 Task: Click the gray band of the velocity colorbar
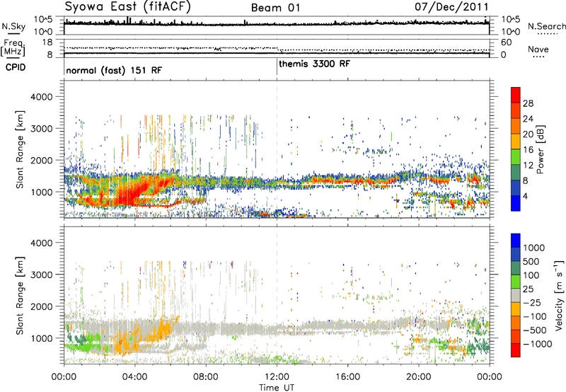(516, 295)
